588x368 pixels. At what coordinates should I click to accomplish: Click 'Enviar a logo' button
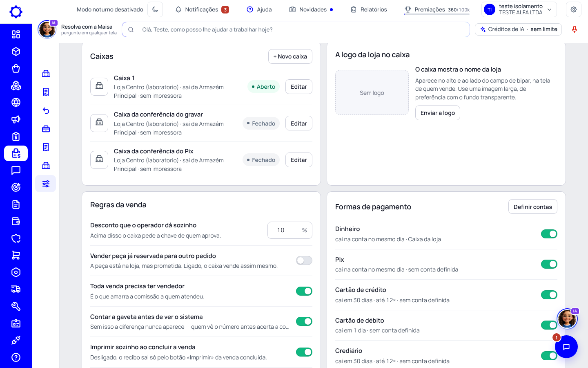438,113
